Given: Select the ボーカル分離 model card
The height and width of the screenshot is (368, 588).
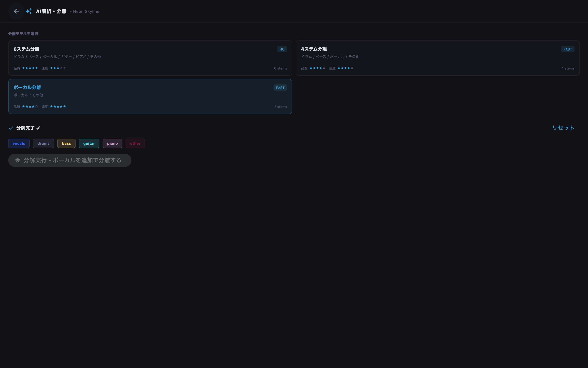Looking at the screenshot, I should pyautogui.click(x=150, y=96).
